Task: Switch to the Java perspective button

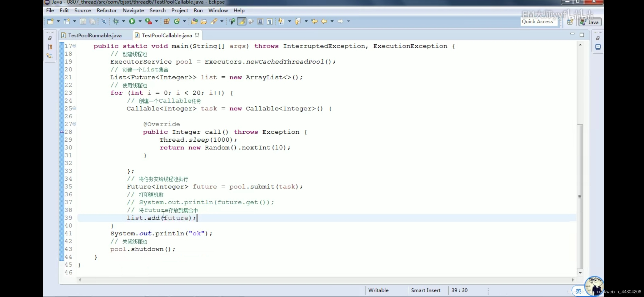Action: tap(590, 22)
